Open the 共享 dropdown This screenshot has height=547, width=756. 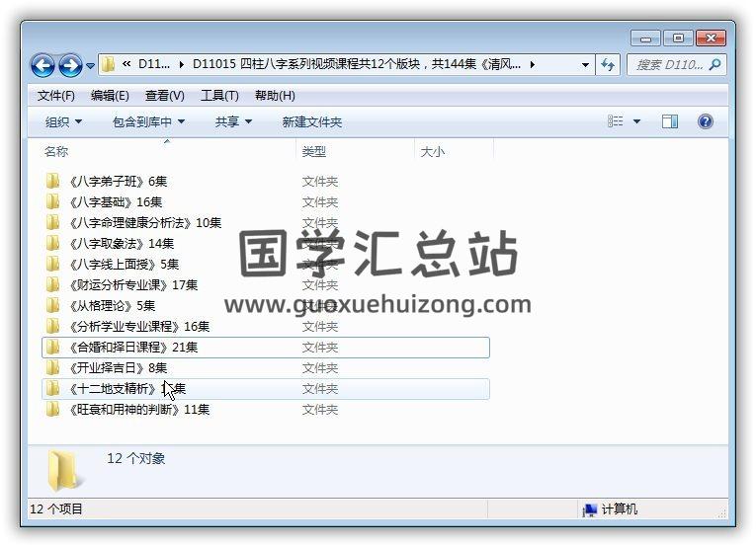point(233,121)
